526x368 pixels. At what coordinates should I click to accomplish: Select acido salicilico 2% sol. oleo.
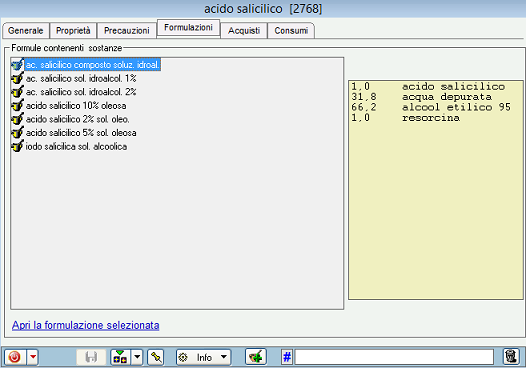(78, 119)
